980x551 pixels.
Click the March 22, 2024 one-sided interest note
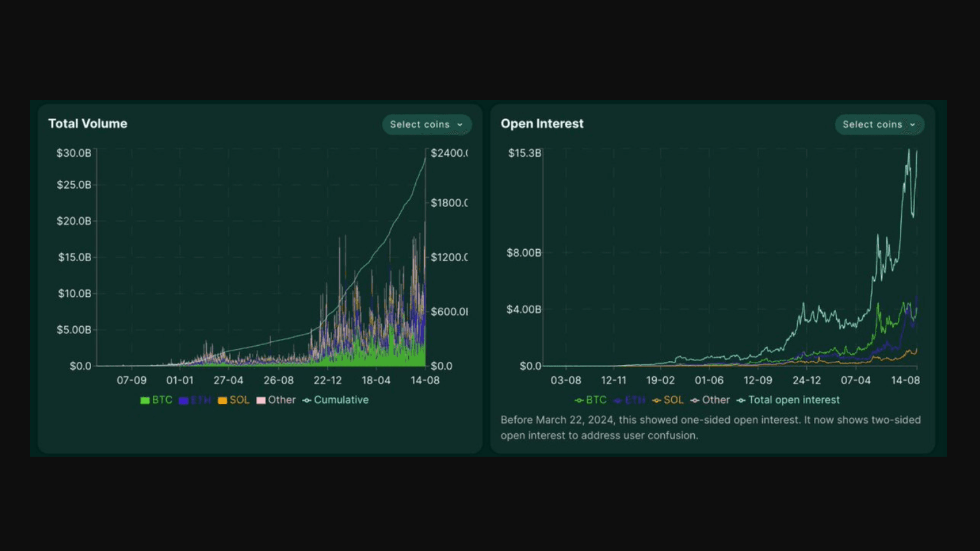[711, 428]
